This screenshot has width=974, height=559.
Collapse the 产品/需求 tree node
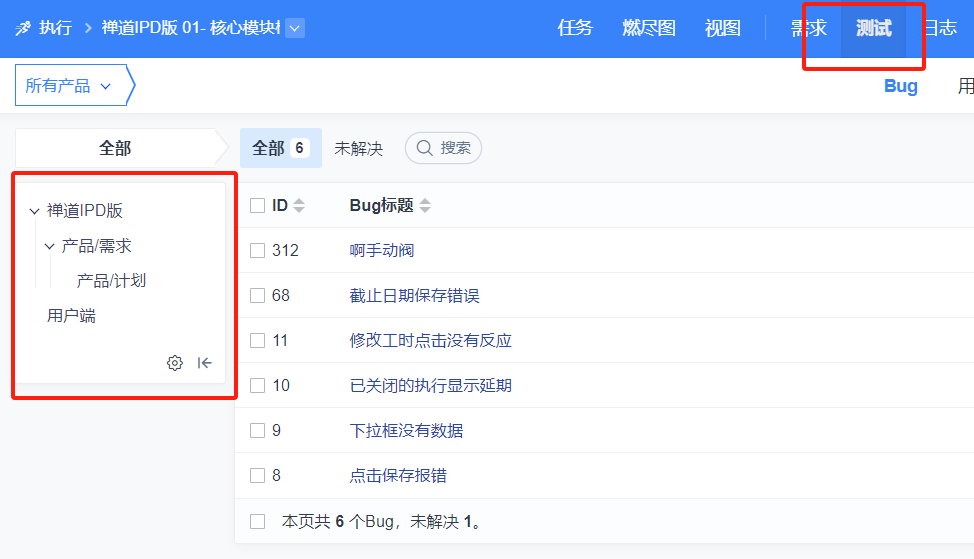click(x=49, y=247)
